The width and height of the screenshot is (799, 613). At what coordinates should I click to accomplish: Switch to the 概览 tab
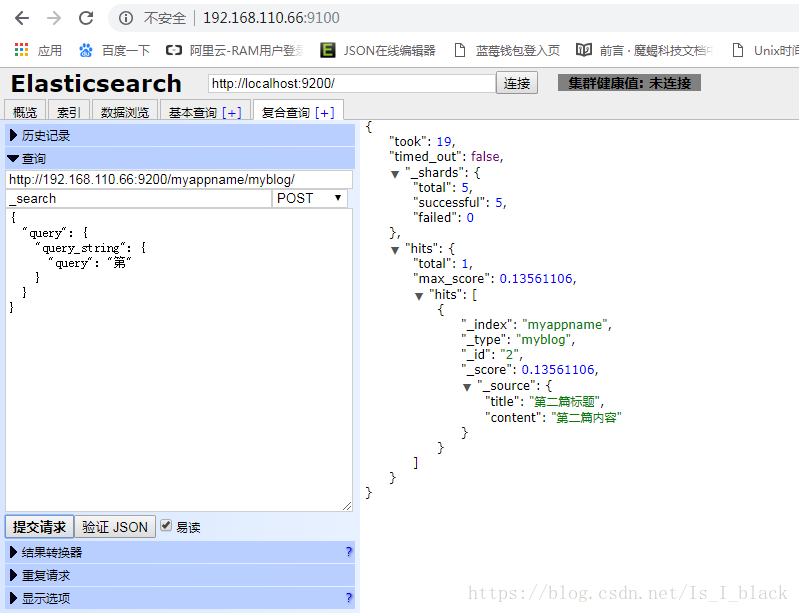25,112
